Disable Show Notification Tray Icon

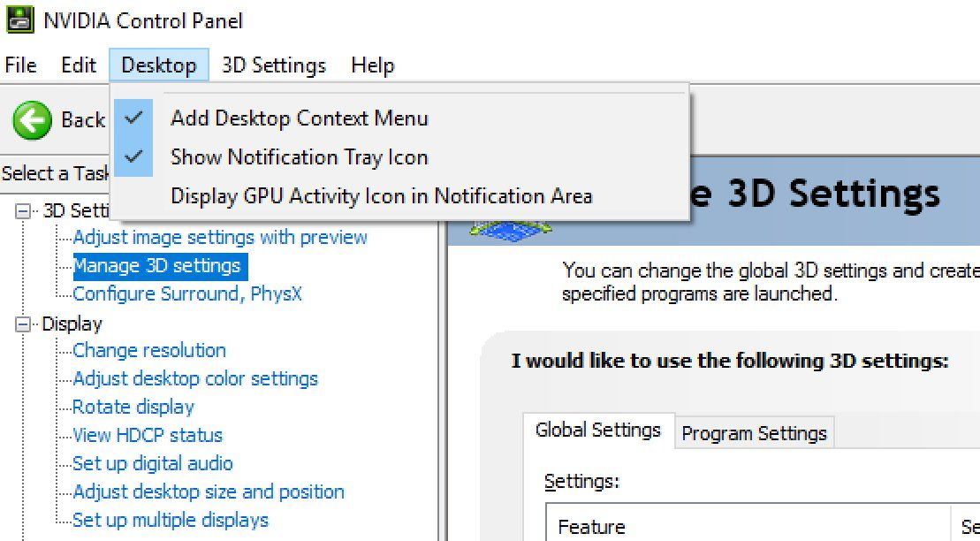click(299, 156)
